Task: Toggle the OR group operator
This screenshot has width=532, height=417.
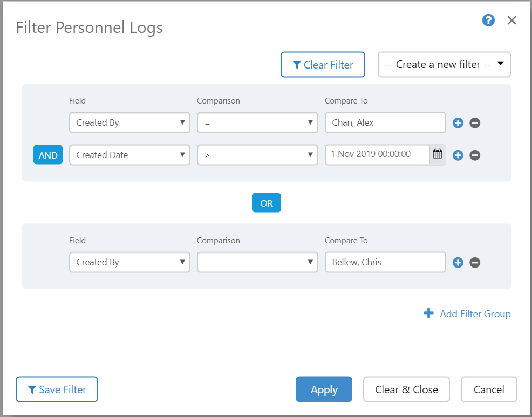Action: point(267,203)
